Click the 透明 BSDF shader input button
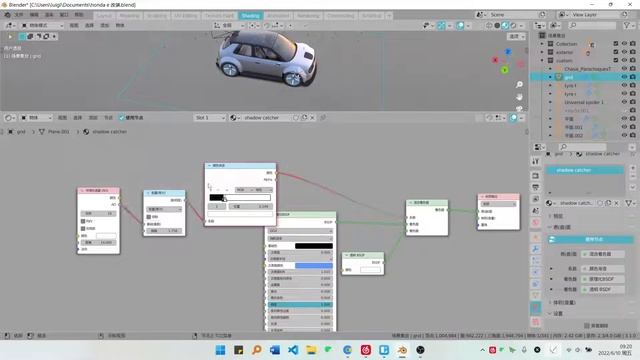This screenshot has height=360, width=640. point(602,289)
